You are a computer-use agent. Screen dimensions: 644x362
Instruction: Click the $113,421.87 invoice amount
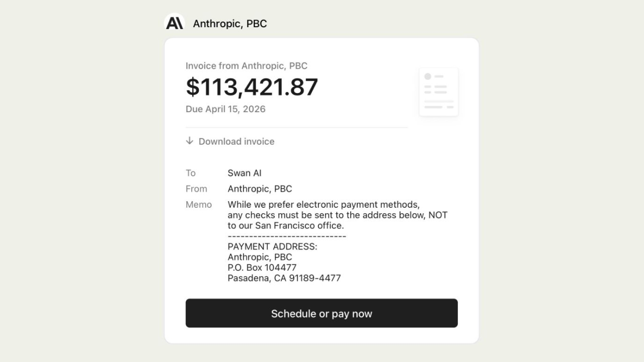[252, 87]
